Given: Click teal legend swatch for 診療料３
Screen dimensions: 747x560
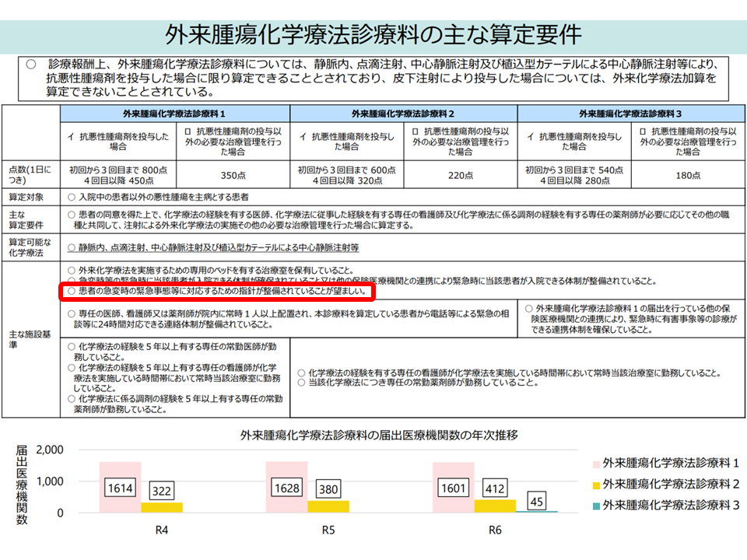Looking at the screenshot, I should 593,504.
